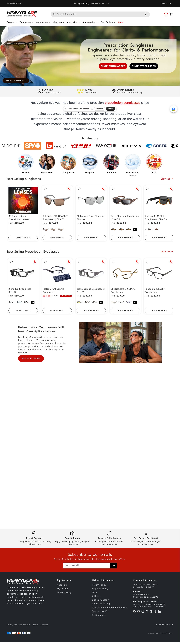Add 7eye Churada Sunglasses to wishlist heart
Screen dimensions: 180x644
point(113,189)
